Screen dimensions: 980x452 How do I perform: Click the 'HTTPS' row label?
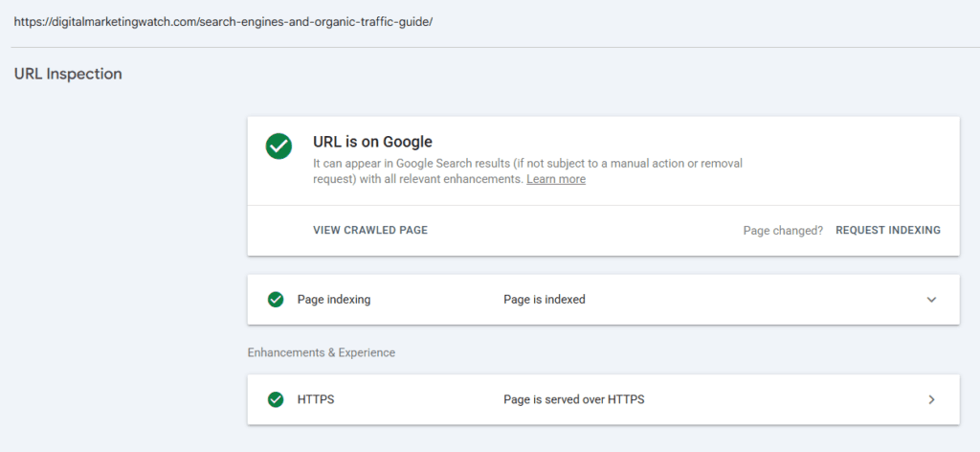click(x=316, y=399)
